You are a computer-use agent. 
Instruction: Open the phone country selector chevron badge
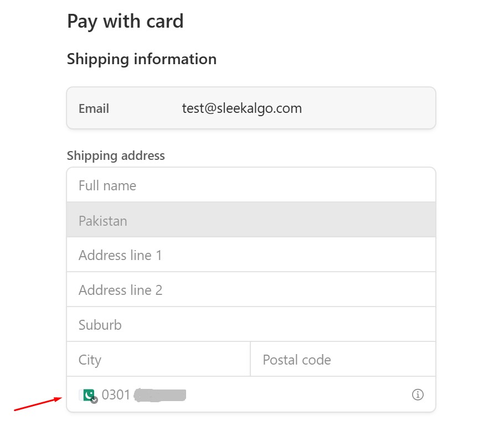(94, 399)
